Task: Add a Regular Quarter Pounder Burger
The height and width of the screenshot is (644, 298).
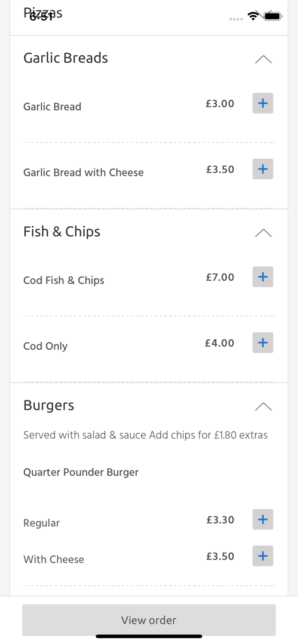Action: (263, 519)
